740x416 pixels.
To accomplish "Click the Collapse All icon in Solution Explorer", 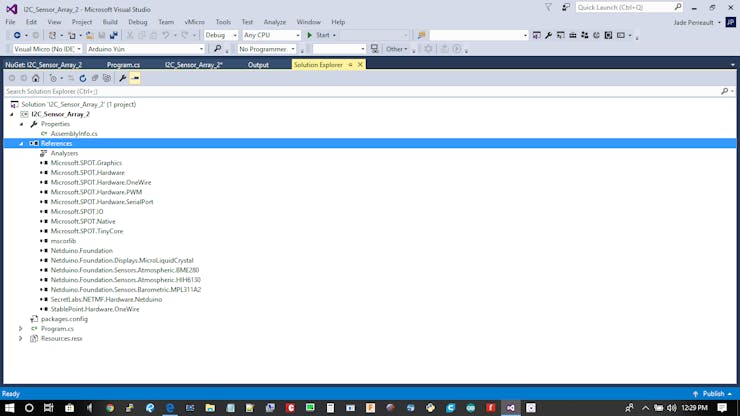I will [x=95, y=78].
